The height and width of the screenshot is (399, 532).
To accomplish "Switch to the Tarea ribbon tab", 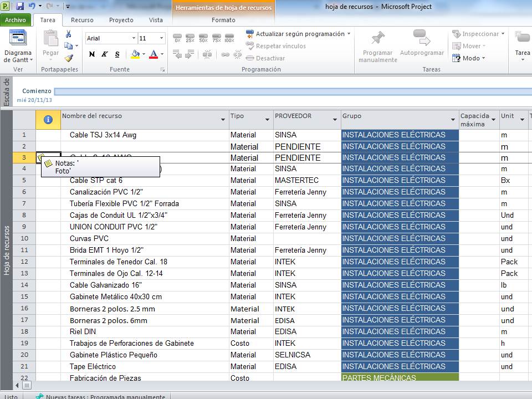I will (48, 20).
